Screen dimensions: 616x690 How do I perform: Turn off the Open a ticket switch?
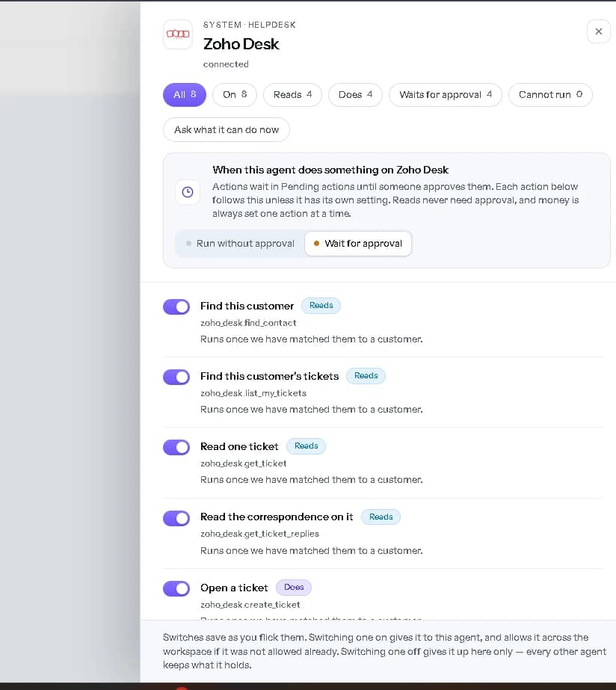(x=176, y=589)
